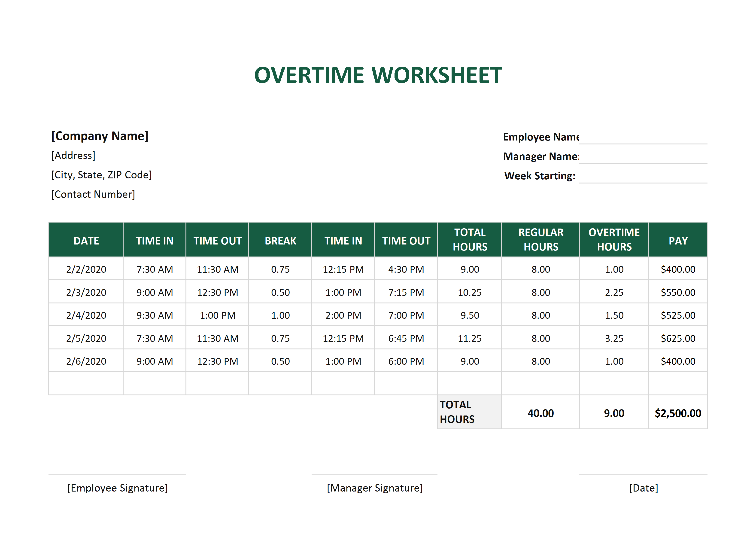
Task: Select the REGULAR HOURS column header
Action: (541, 240)
